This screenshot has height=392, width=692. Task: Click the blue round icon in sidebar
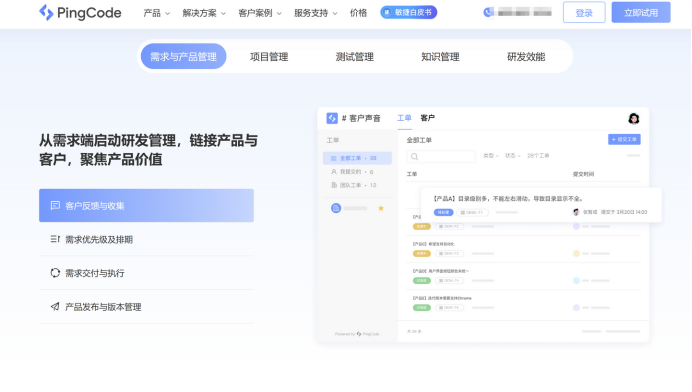(336, 208)
